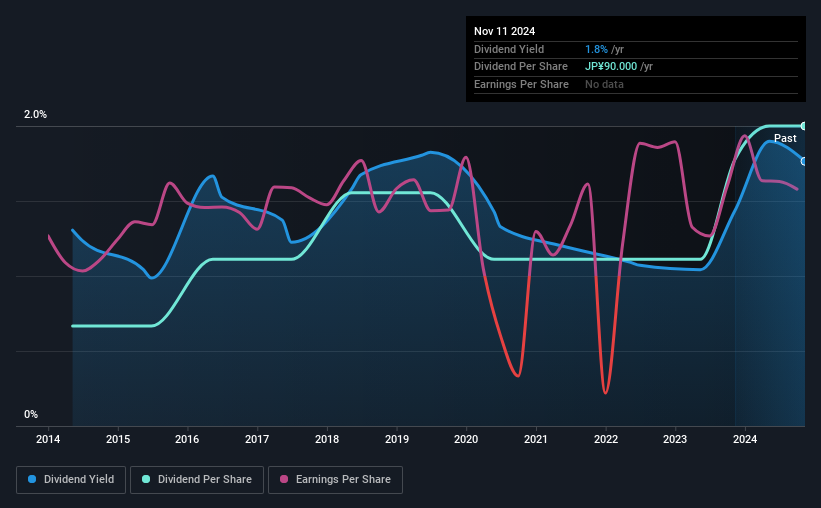Select the 2021 x-axis label
This screenshot has width=821, height=508.
(536, 439)
